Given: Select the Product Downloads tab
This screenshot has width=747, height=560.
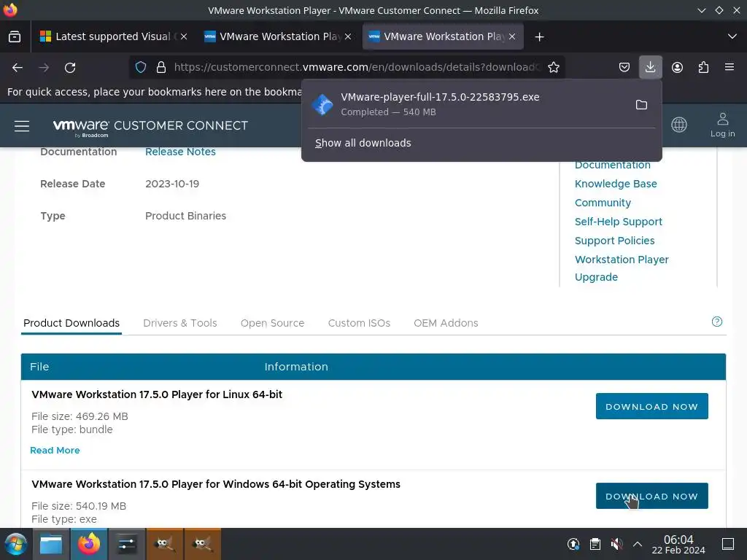Looking at the screenshot, I should 71,323.
